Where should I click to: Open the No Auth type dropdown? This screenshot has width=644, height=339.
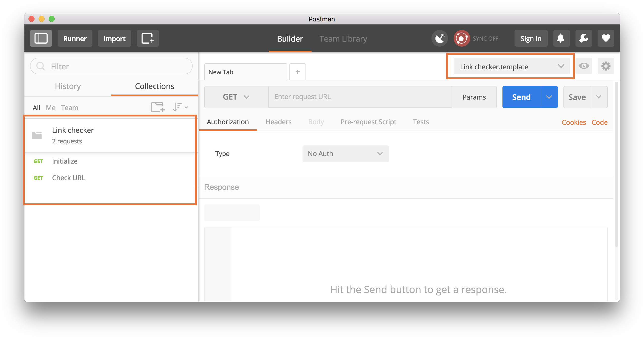tap(346, 153)
